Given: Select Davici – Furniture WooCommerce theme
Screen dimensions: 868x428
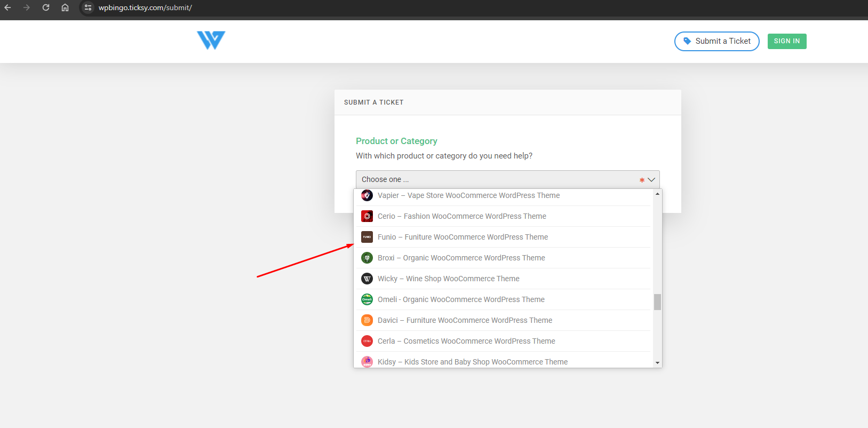Looking at the screenshot, I should point(502,320).
